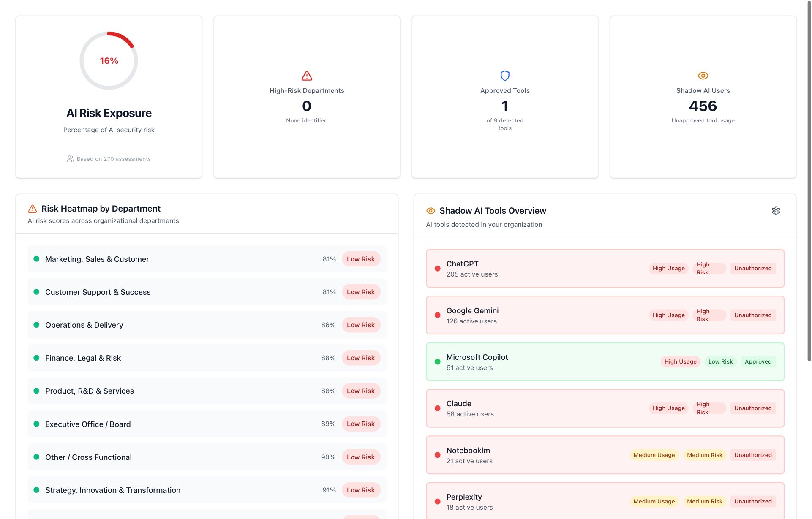
Task: Select the ChatGPT tool name
Action: coord(462,264)
